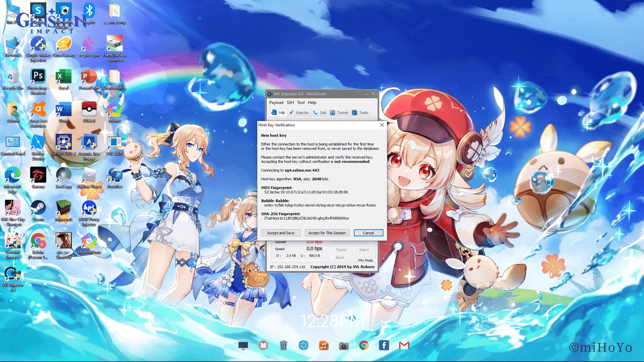Viewport: 644px width, 362px height.
Task: Open the fsquirt Bluetooth shortcut
Action: click(89, 14)
